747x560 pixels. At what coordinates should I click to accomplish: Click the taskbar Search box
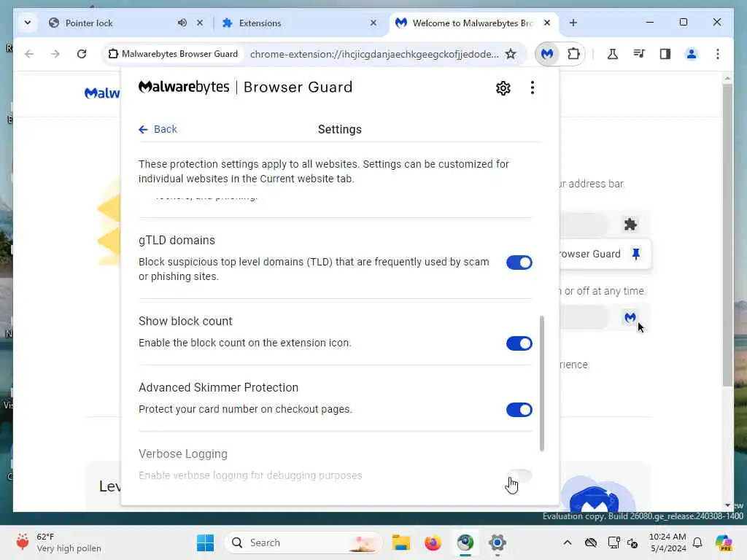[x=303, y=542]
